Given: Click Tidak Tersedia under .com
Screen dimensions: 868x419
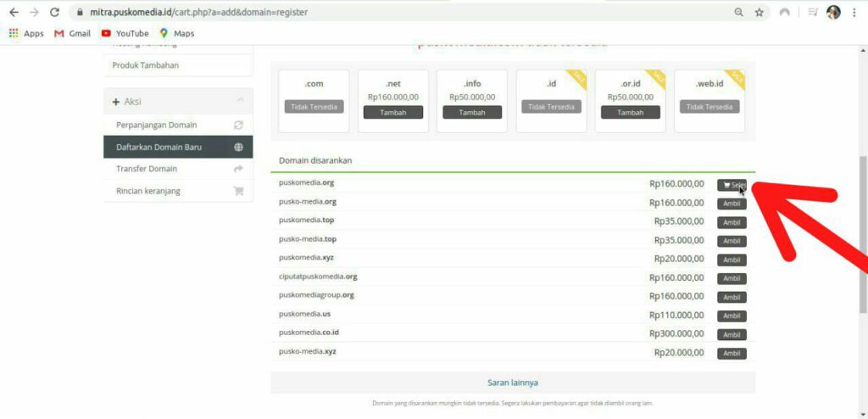Looking at the screenshot, I should 314,107.
